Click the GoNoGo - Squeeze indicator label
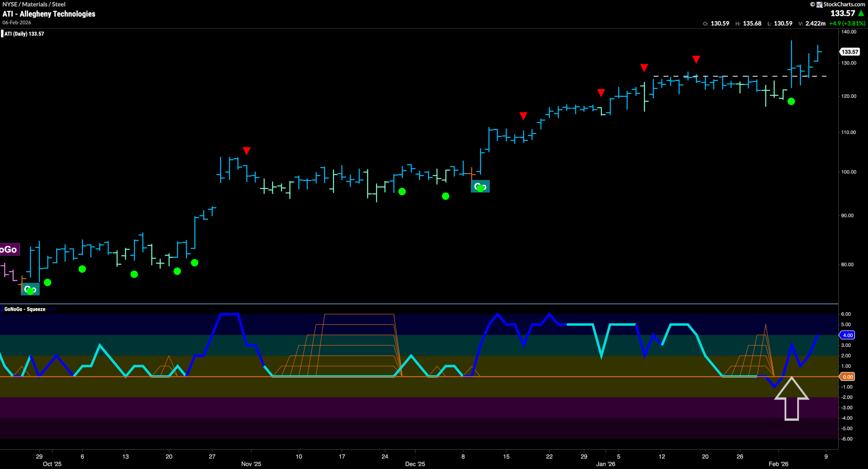The width and height of the screenshot is (868, 469). (x=25, y=309)
